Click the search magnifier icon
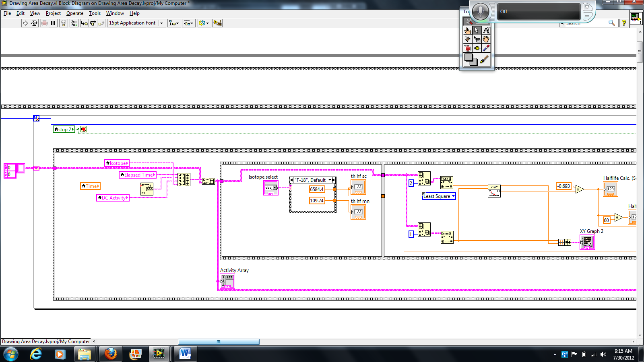This screenshot has height=362, width=644. [611, 23]
